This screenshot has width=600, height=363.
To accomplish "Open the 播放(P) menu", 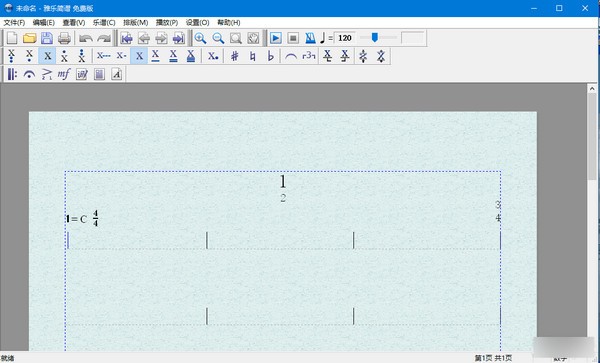I will click(x=167, y=23).
